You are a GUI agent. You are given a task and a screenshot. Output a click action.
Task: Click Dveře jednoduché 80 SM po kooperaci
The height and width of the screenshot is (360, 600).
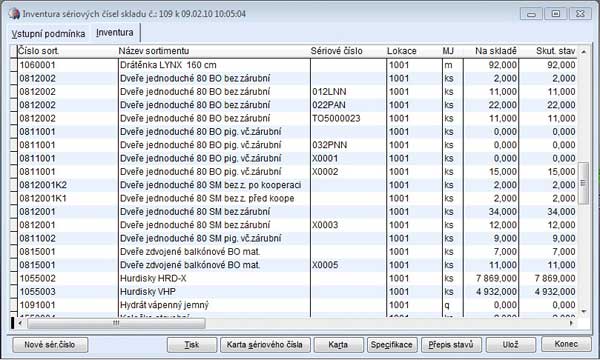pyautogui.click(x=214, y=185)
